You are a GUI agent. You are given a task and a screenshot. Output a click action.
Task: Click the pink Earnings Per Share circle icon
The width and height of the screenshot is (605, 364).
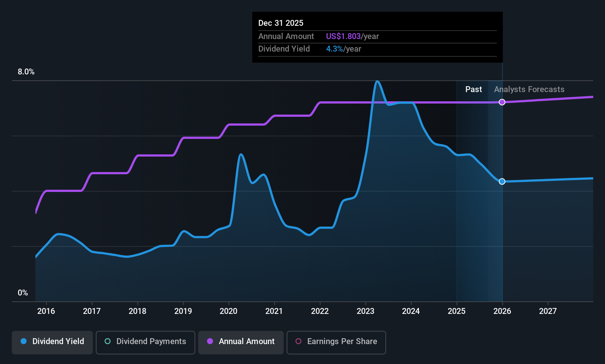(x=298, y=342)
